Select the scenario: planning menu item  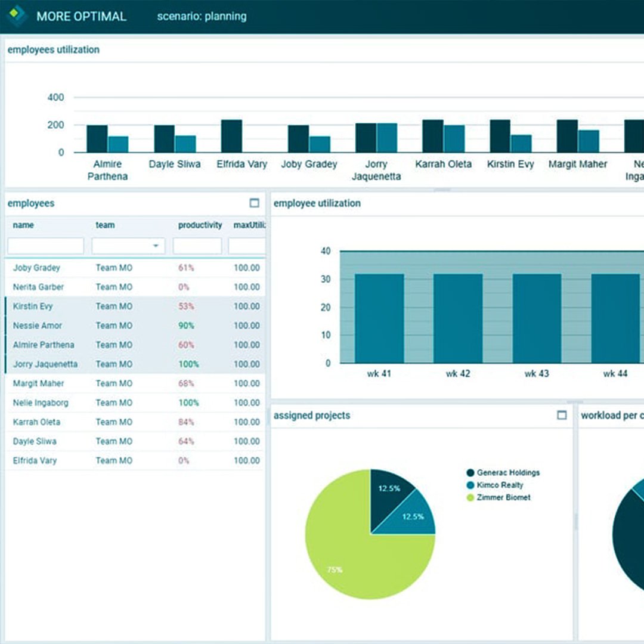[x=202, y=16]
